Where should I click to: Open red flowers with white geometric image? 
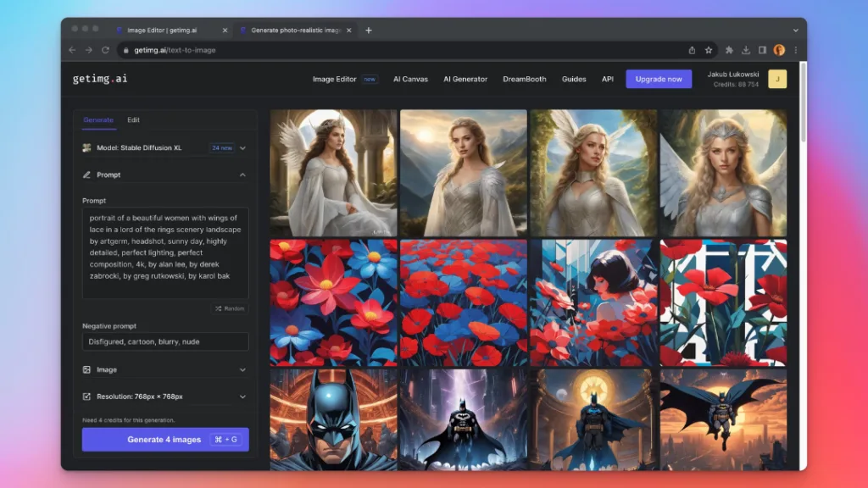tap(724, 302)
